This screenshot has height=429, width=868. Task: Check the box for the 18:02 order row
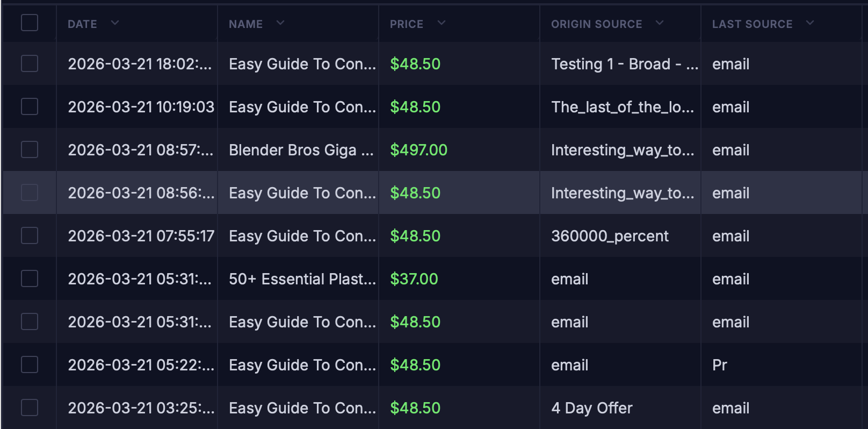click(30, 63)
